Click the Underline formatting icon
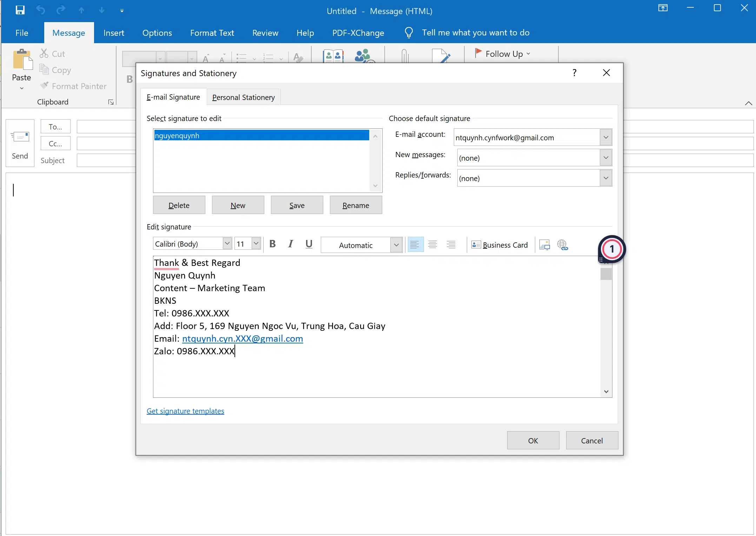The image size is (756, 536). point(309,244)
